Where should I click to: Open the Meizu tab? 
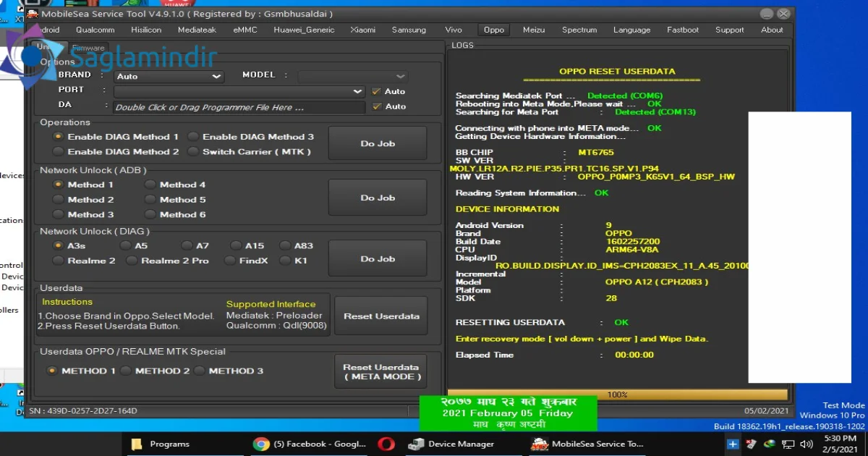click(x=534, y=30)
